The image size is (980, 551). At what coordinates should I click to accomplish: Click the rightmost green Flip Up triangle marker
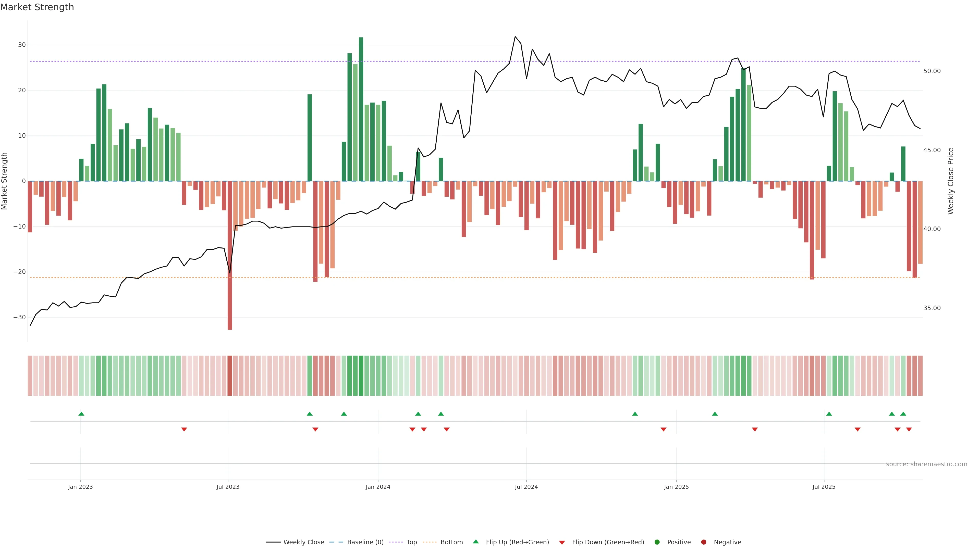click(x=903, y=414)
